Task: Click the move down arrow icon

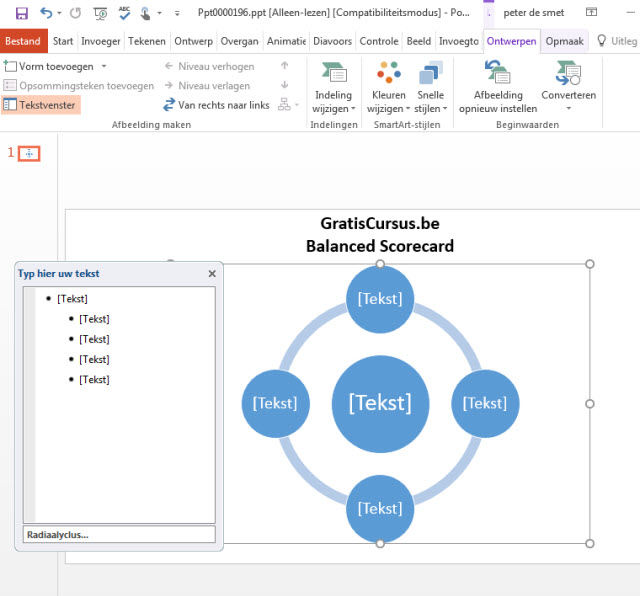Action: point(285,85)
